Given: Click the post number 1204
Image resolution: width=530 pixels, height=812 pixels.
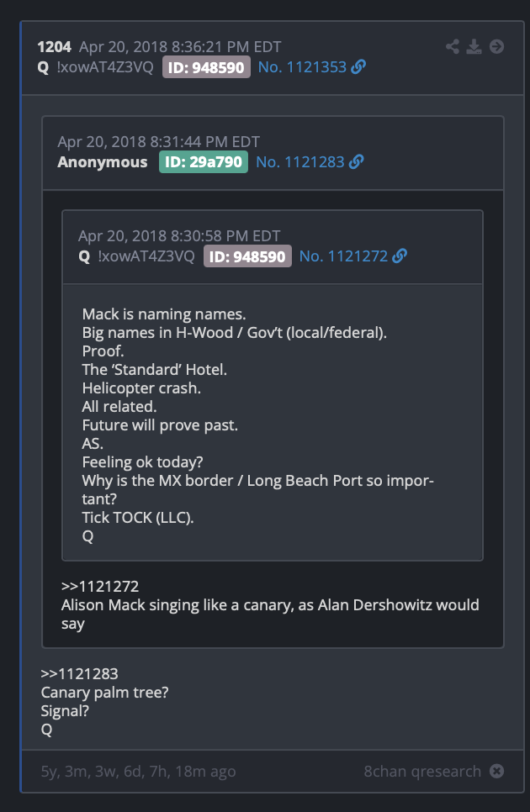Looking at the screenshot, I should pyautogui.click(x=54, y=47).
